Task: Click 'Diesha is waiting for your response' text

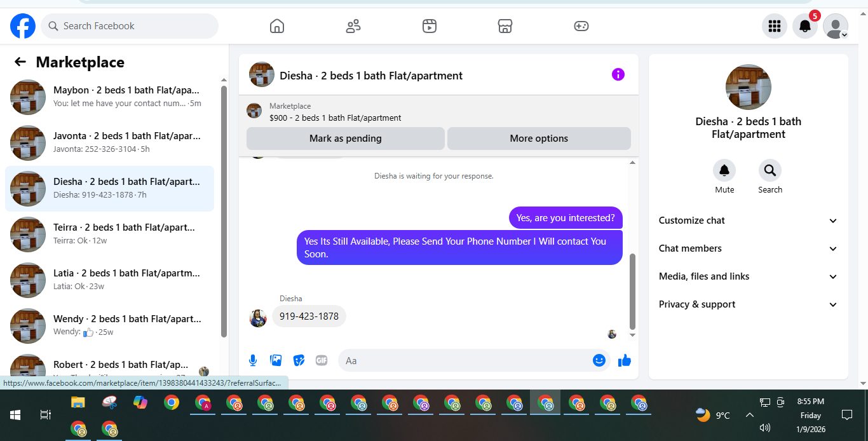Action: click(x=434, y=176)
